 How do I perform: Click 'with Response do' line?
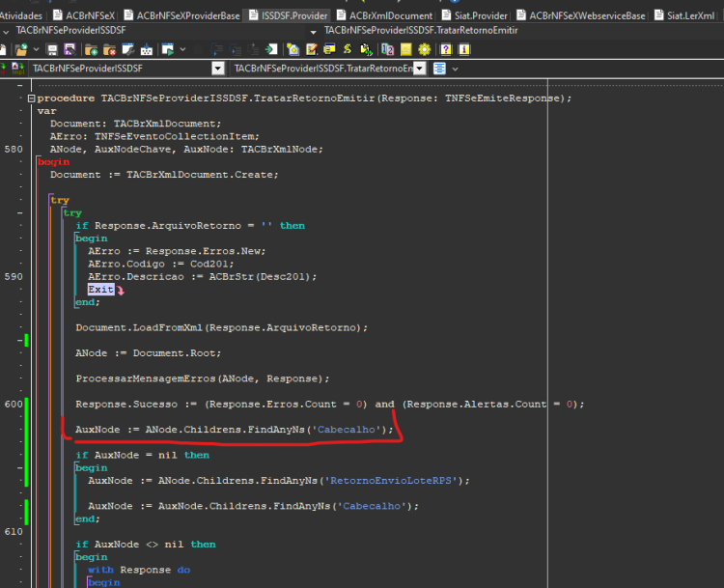point(139,570)
